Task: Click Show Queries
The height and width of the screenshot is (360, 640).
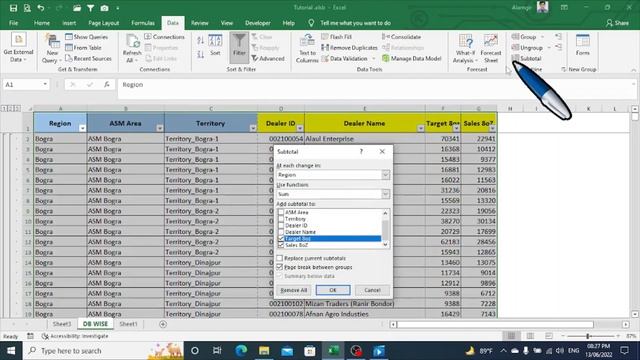Action: (87, 37)
